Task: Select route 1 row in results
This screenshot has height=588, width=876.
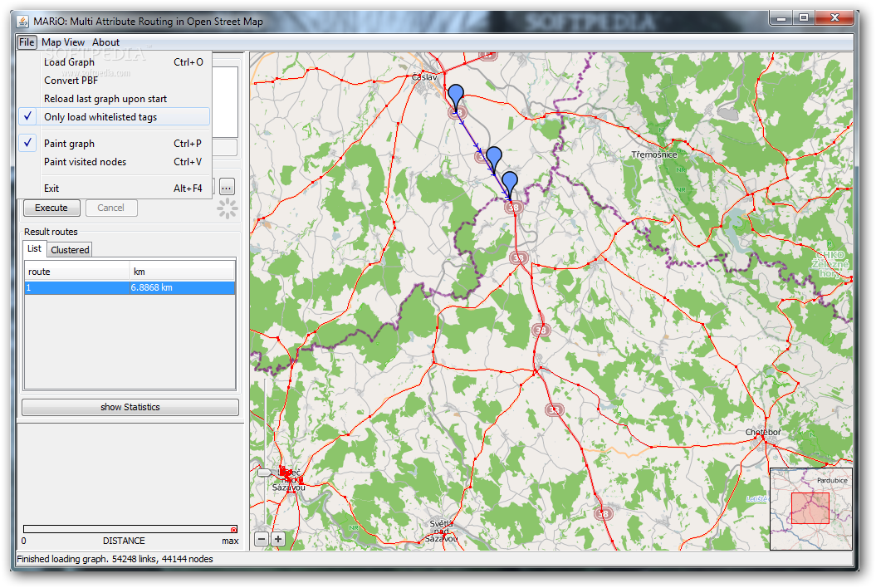Action: pos(130,288)
